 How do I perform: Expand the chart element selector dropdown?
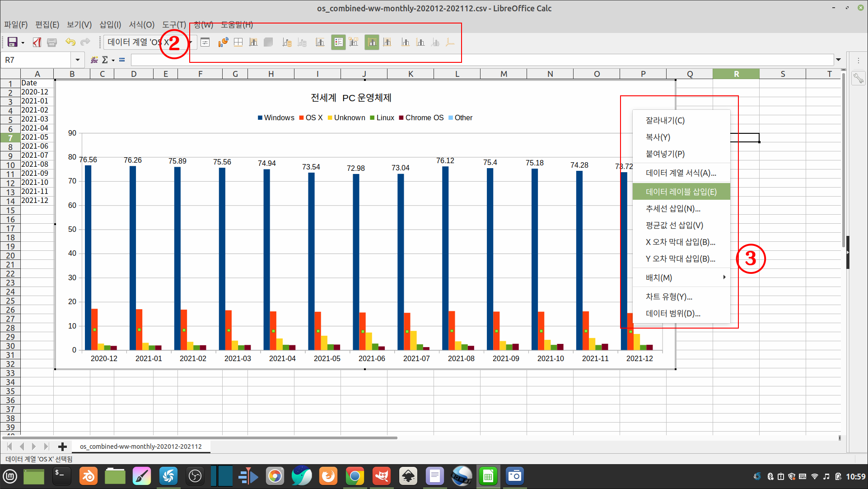coord(191,42)
